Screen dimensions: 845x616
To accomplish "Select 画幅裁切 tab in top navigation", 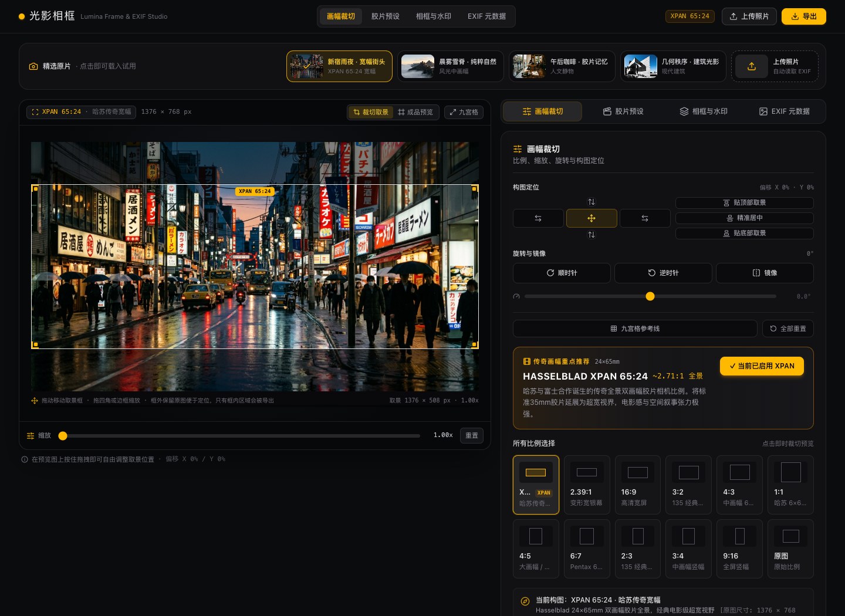I will point(341,16).
